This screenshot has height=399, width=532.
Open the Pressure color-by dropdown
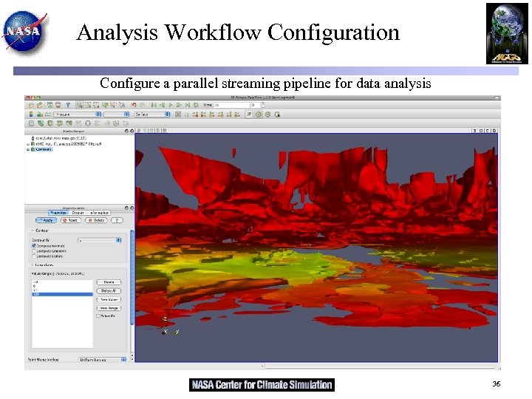tap(77, 115)
